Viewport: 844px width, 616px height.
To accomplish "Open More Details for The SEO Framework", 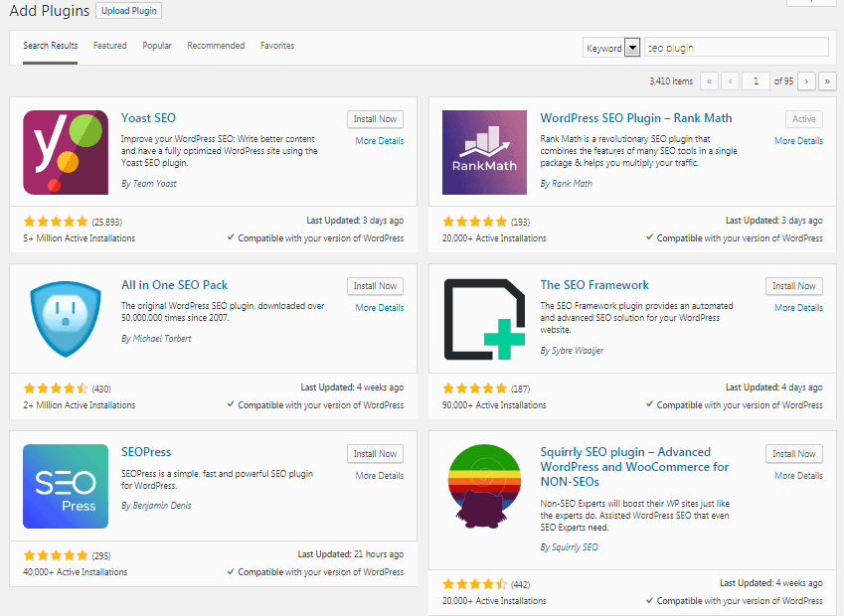I will [799, 308].
